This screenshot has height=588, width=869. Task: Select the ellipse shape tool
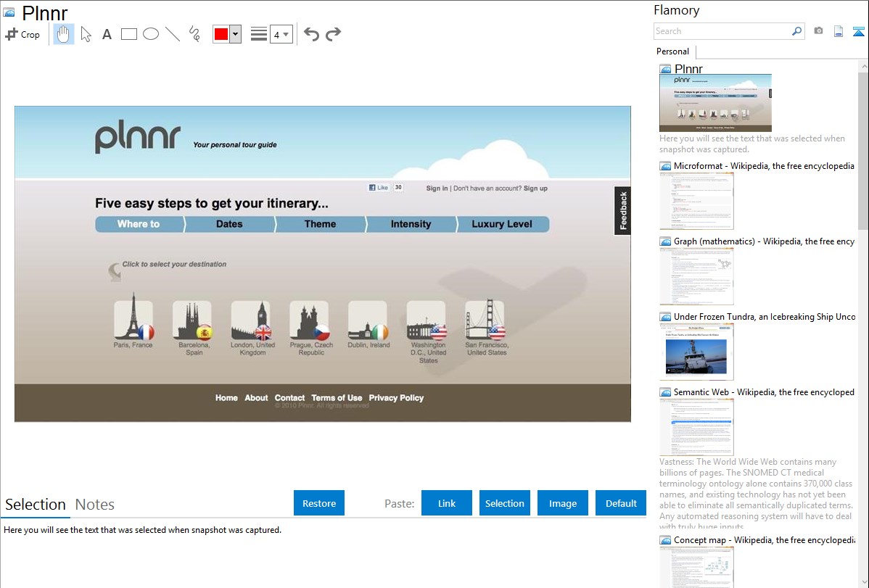coord(151,34)
